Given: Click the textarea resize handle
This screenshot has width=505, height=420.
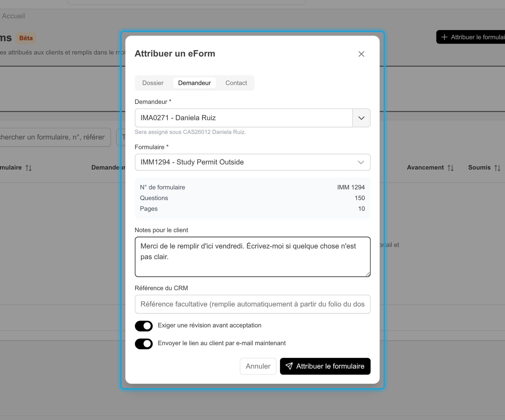Looking at the screenshot, I should [x=368, y=274].
